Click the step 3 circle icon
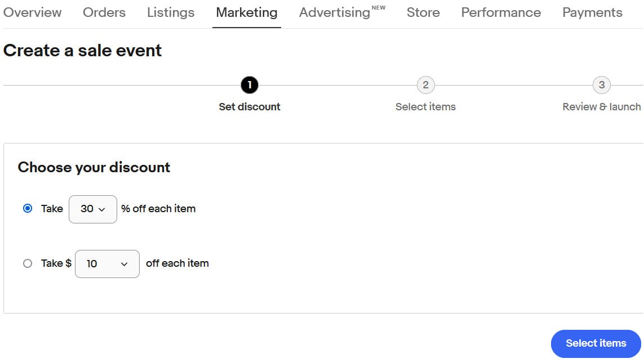Screen dimensions: 644x363 click(601, 86)
